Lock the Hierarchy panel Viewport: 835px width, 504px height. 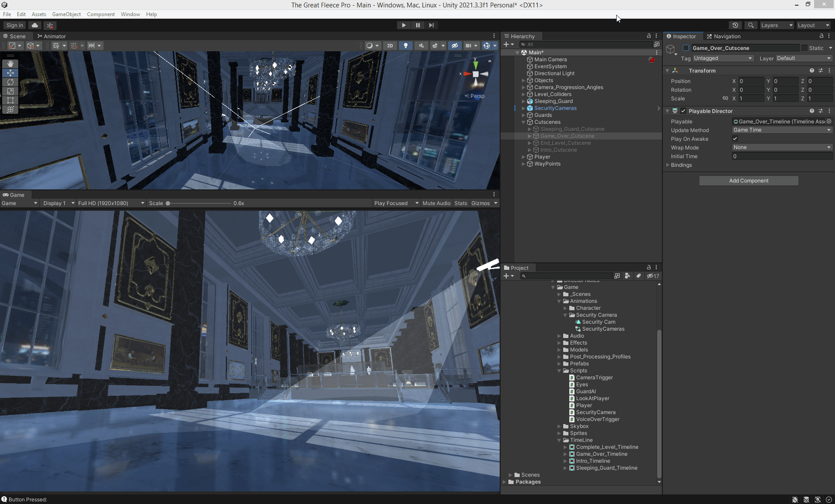648,36
